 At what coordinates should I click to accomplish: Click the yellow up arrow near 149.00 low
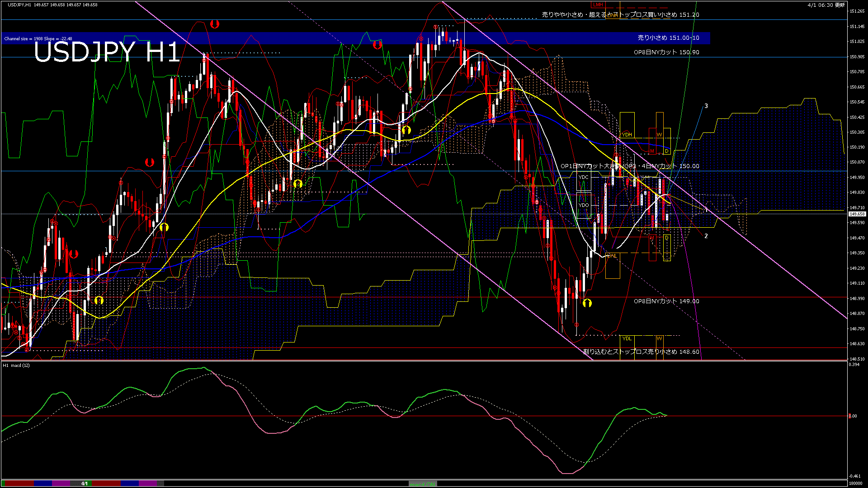(x=587, y=303)
